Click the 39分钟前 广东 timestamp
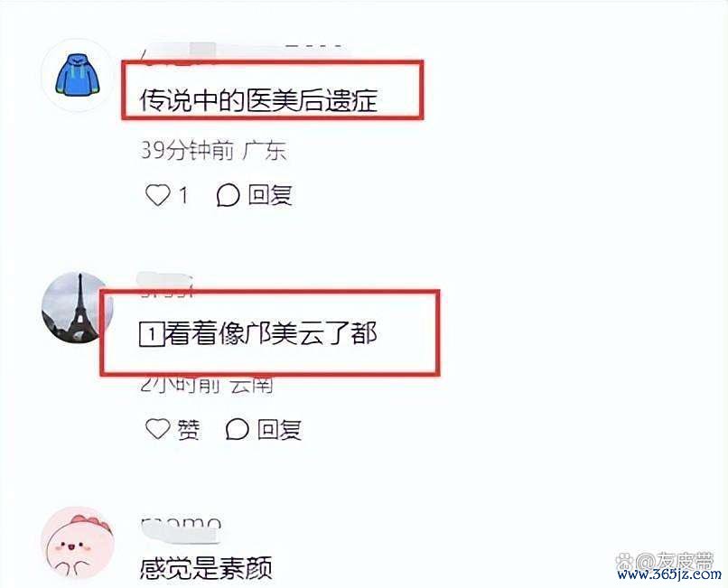This screenshot has width=728, height=588. click(x=213, y=151)
